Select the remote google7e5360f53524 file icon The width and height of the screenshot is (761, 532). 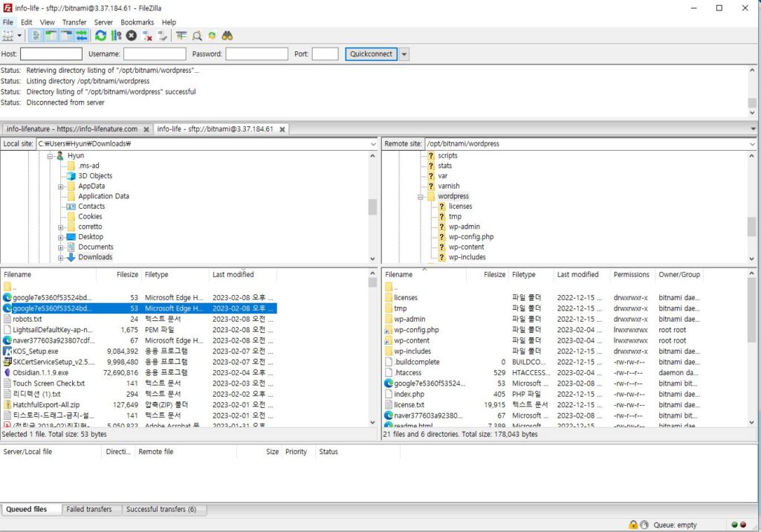[388, 383]
